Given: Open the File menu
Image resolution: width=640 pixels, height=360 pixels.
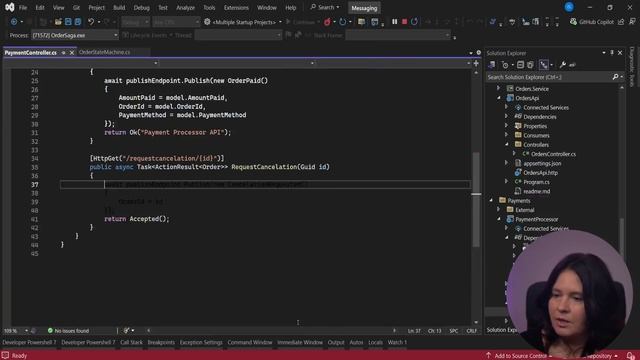Looking at the screenshot, I should (23, 7).
